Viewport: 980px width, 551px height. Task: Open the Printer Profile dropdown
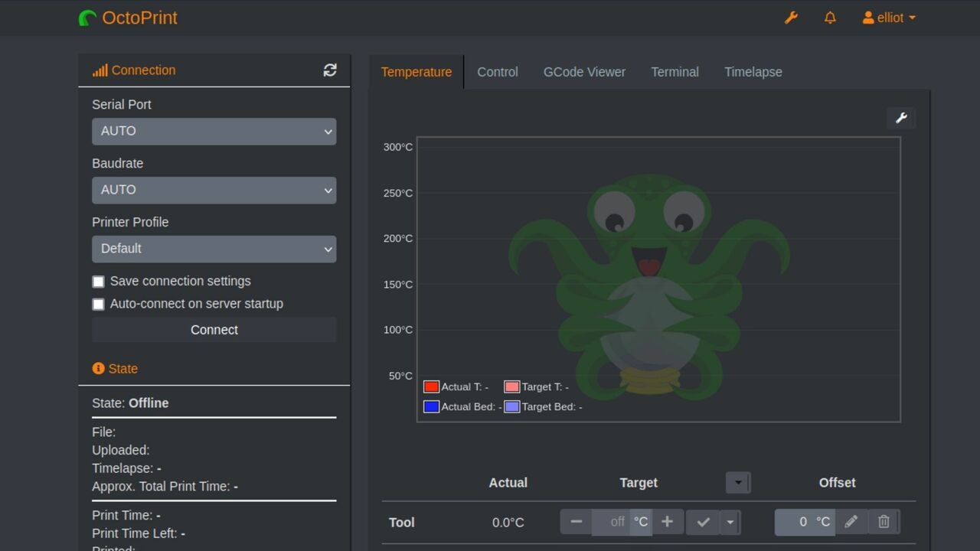pyautogui.click(x=214, y=249)
